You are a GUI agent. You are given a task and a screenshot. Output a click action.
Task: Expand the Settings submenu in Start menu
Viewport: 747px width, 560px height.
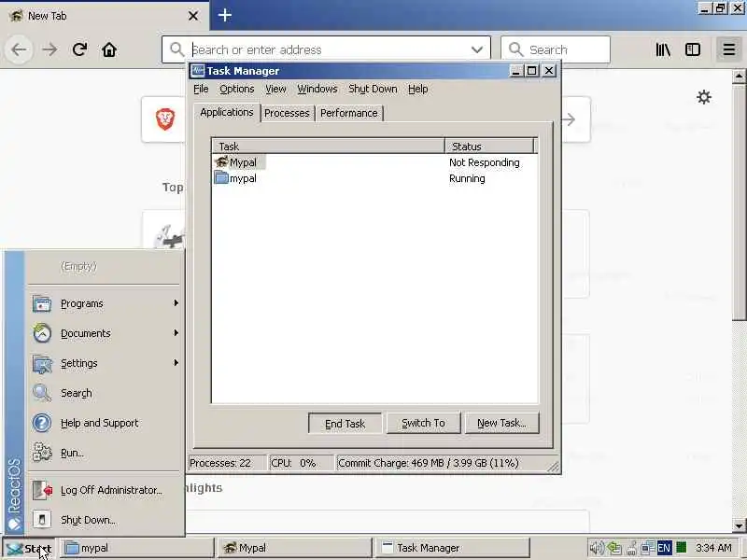click(x=105, y=363)
